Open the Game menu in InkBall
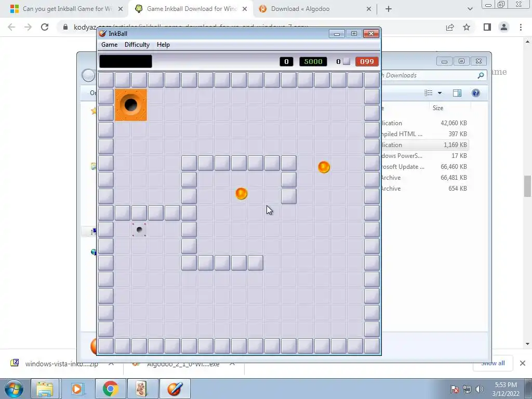The height and width of the screenshot is (399, 532). coord(109,45)
